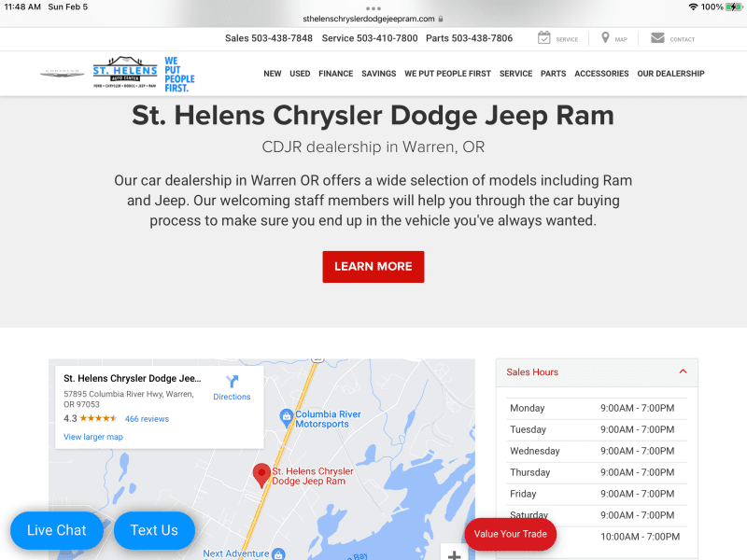Click View larger map link
The height and width of the screenshot is (560, 747).
point(93,437)
